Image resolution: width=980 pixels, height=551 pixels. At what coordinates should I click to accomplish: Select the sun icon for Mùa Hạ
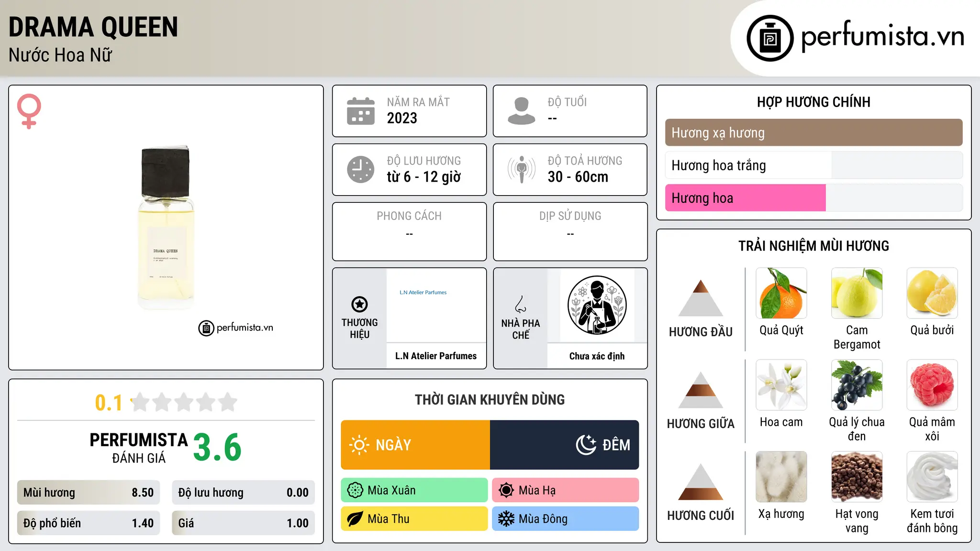(x=506, y=490)
